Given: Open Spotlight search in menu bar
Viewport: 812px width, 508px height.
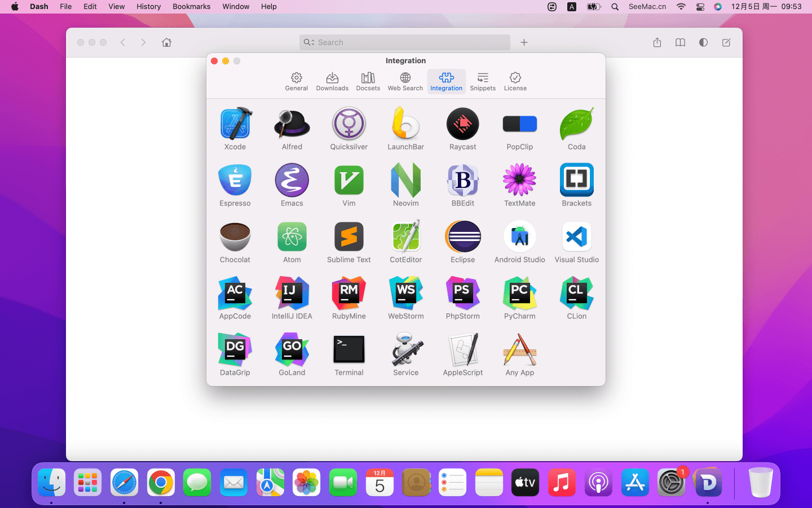Looking at the screenshot, I should pos(615,7).
